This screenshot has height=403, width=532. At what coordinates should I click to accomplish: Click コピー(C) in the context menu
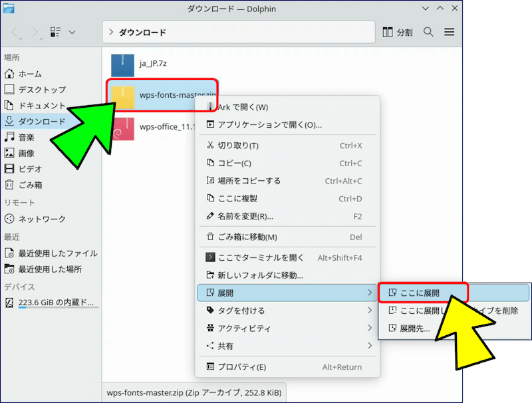click(x=234, y=163)
